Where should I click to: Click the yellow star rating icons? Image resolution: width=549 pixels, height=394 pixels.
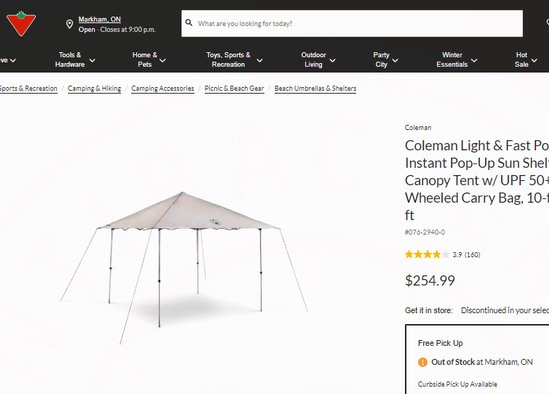click(427, 254)
